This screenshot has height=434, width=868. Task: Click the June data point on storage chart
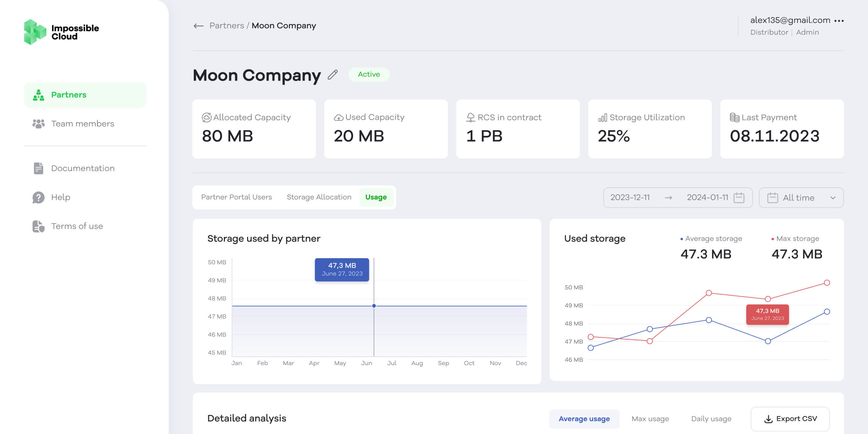374,306
